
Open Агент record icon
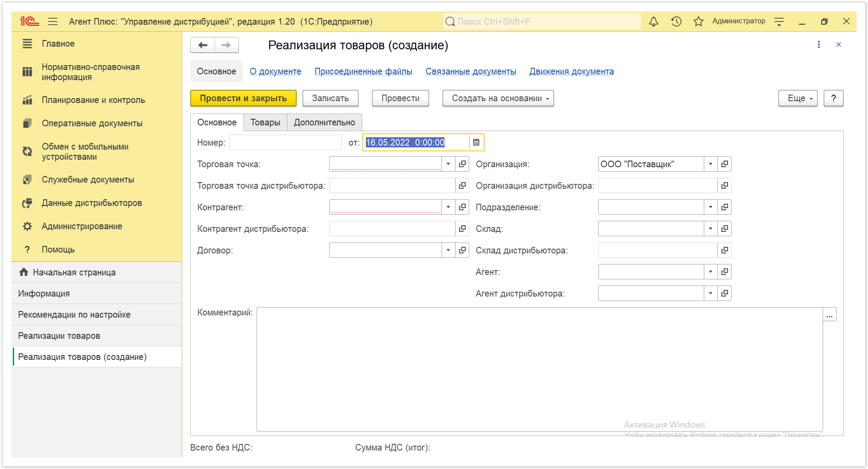tap(725, 272)
